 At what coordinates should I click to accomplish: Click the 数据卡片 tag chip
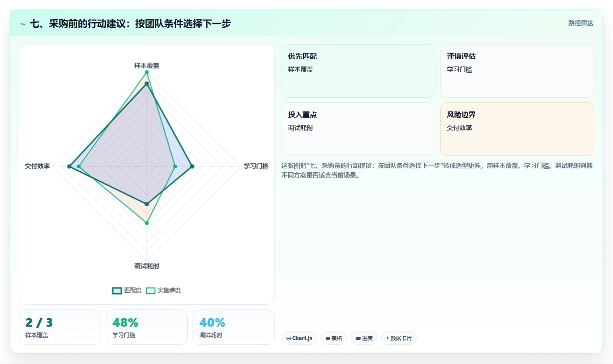pos(399,338)
